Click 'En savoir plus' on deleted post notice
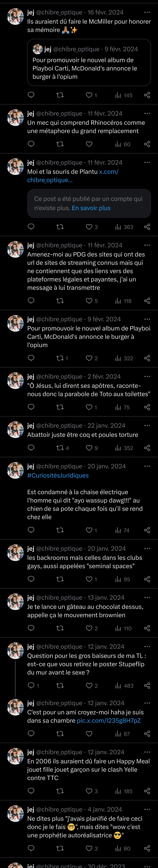The height and width of the screenshot is (868, 158). pyautogui.click(x=91, y=208)
